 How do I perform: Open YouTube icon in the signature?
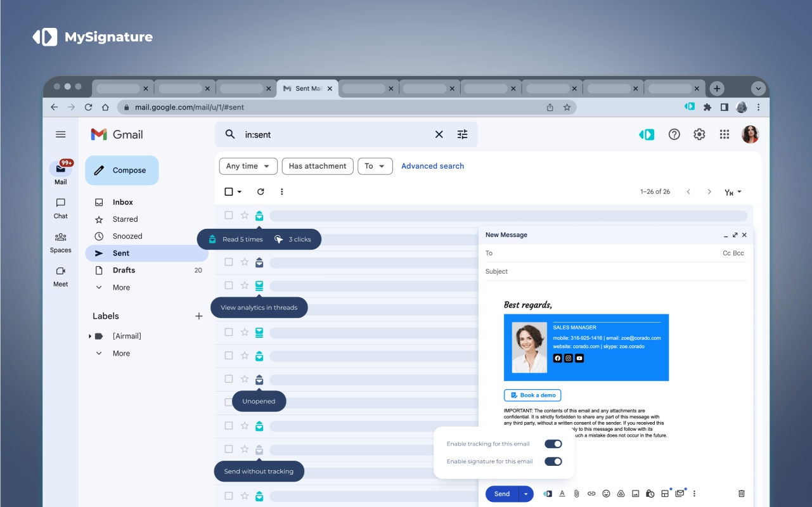(x=579, y=358)
